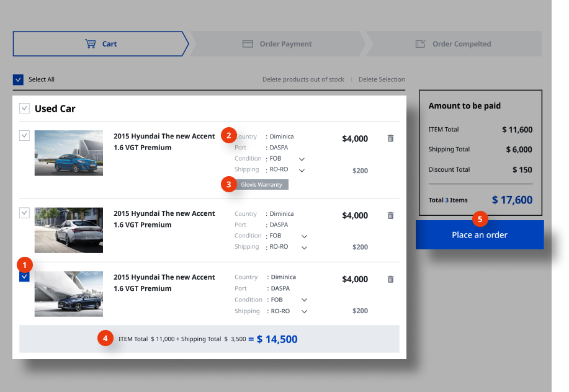Check the silver Accent item's checkbox
Viewport: 569px width, 392px height.
click(24, 213)
